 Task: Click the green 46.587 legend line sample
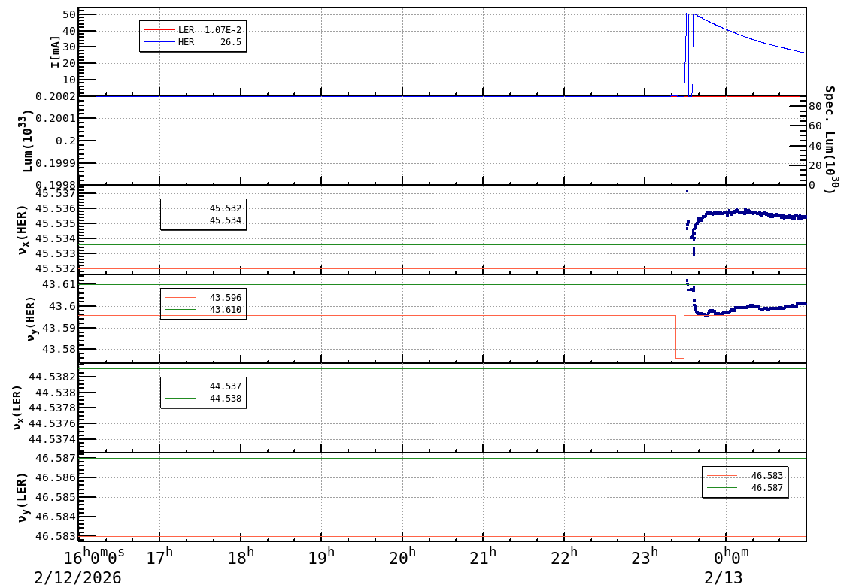pos(721,488)
